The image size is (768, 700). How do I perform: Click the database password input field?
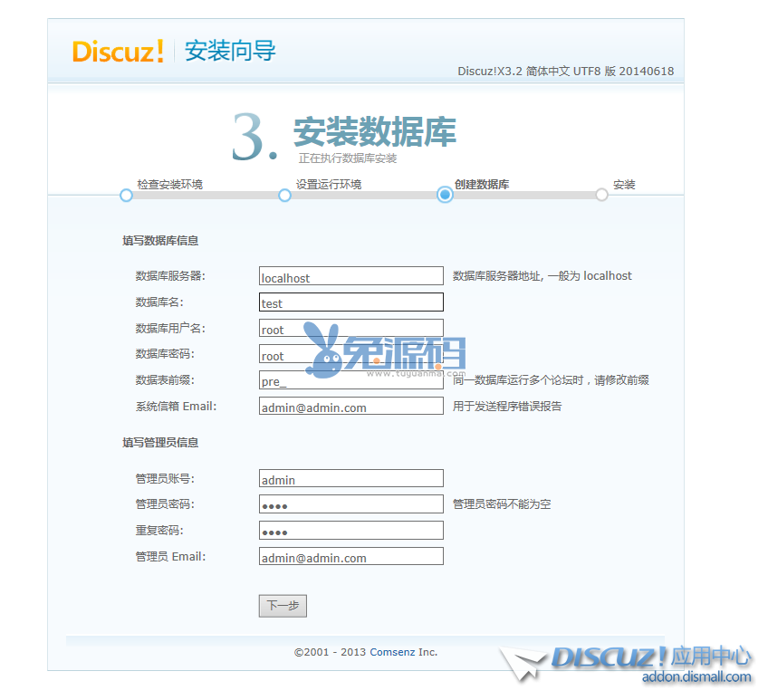[351, 354]
